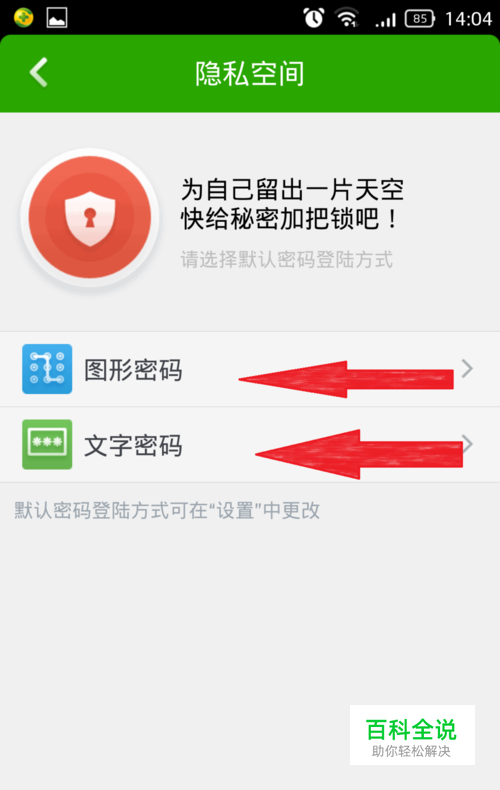
Task: Tap the red shield lock emblem
Action: coord(90,218)
